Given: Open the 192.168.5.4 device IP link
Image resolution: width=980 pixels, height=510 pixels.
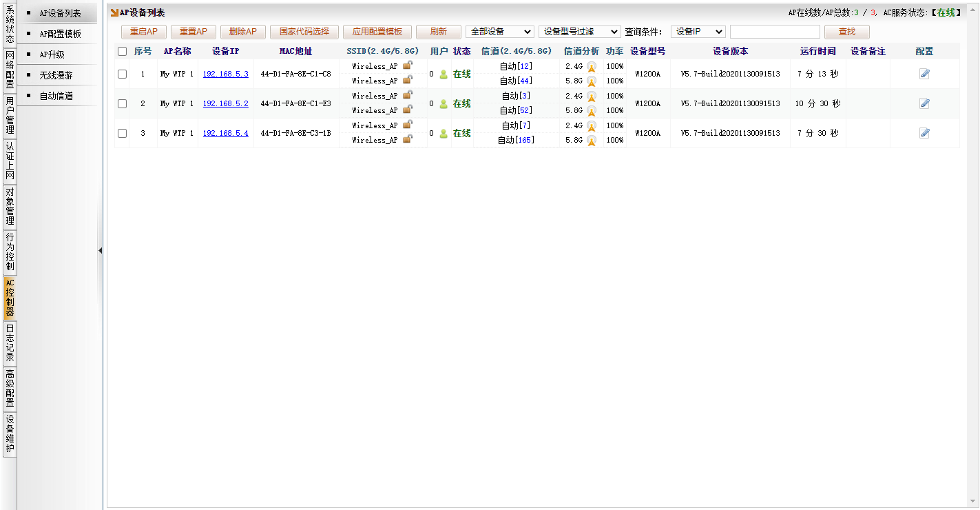Looking at the screenshot, I should click(225, 134).
